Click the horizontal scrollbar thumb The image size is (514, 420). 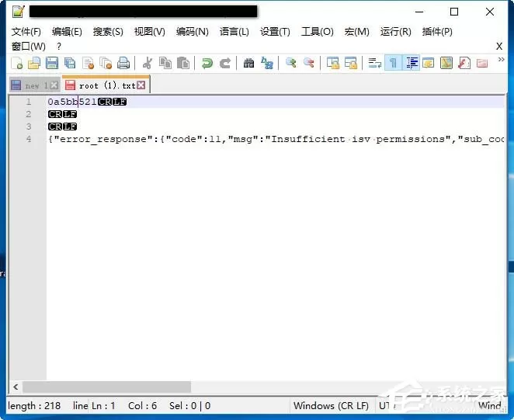(x=106, y=387)
